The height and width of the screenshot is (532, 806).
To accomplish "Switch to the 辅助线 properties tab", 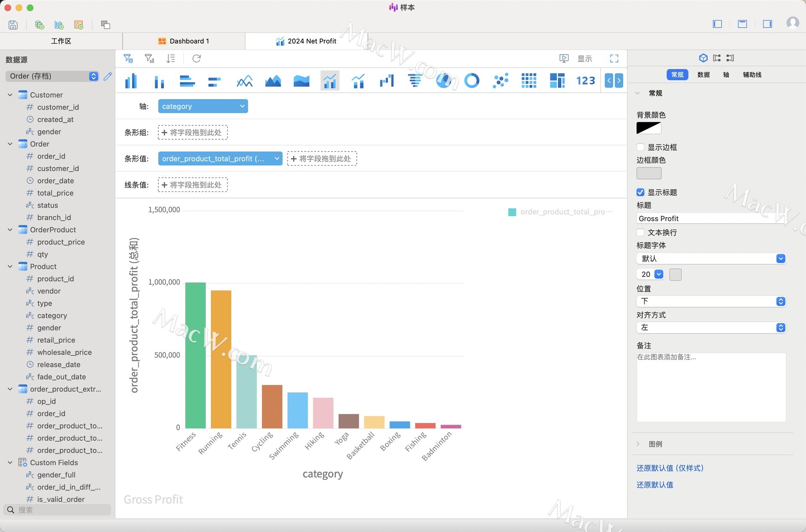I will coord(752,75).
